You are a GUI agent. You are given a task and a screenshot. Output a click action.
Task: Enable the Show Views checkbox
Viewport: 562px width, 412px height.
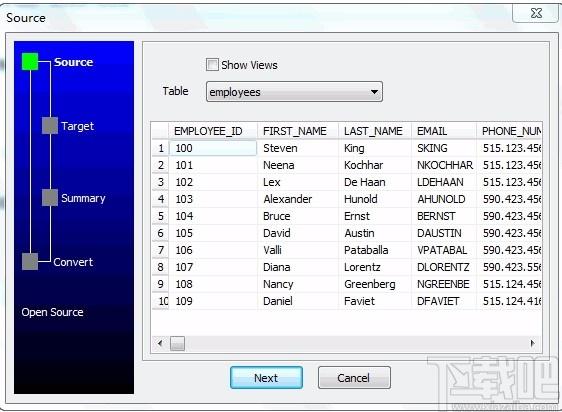click(x=212, y=65)
